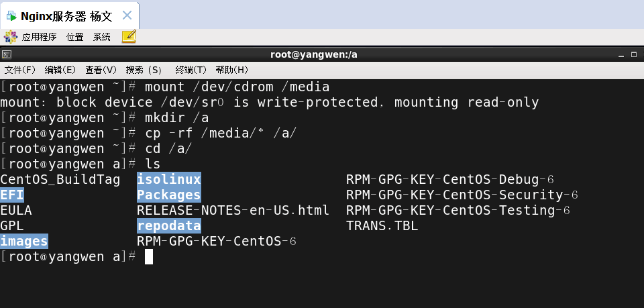
Task: Click the highlighted repodata directory name
Action: point(169,225)
